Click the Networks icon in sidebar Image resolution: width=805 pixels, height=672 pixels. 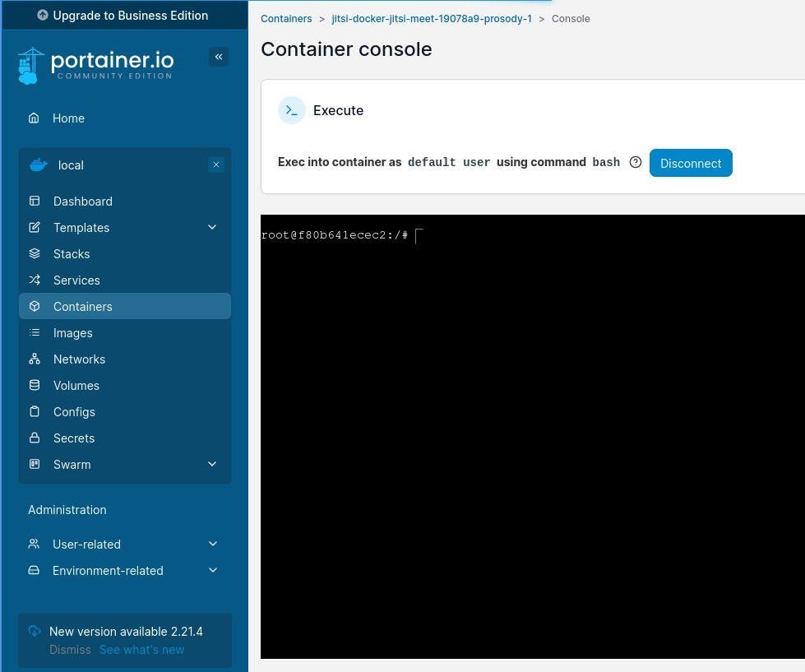35,359
